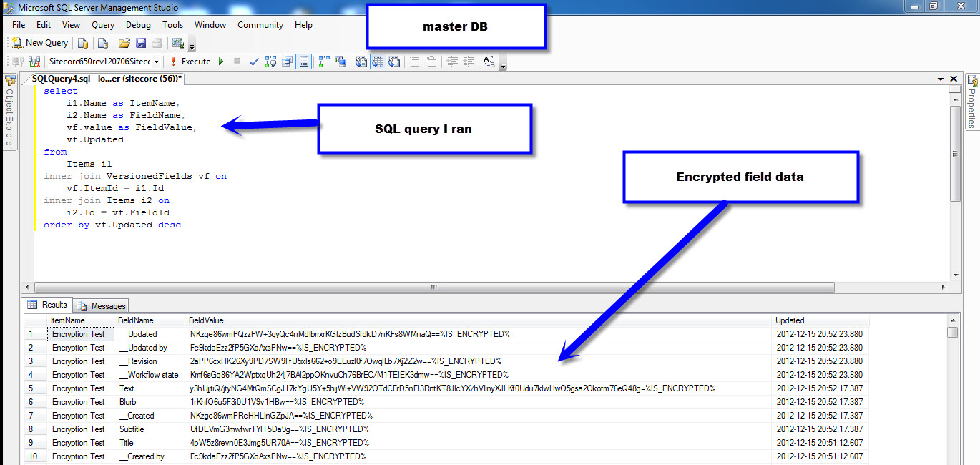Enable Include Actual Execution Plan

click(x=324, y=62)
